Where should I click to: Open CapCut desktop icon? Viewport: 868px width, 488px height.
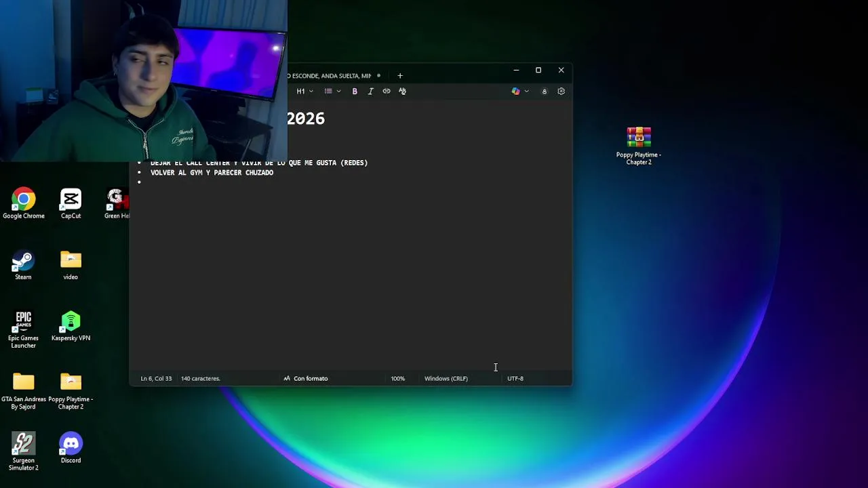pyautogui.click(x=71, y=204)
